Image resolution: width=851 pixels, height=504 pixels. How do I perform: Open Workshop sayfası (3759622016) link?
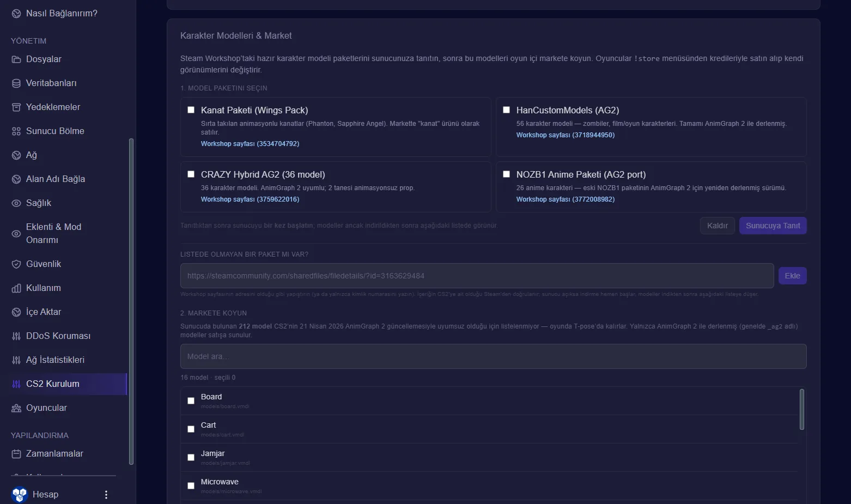[250, 199]
